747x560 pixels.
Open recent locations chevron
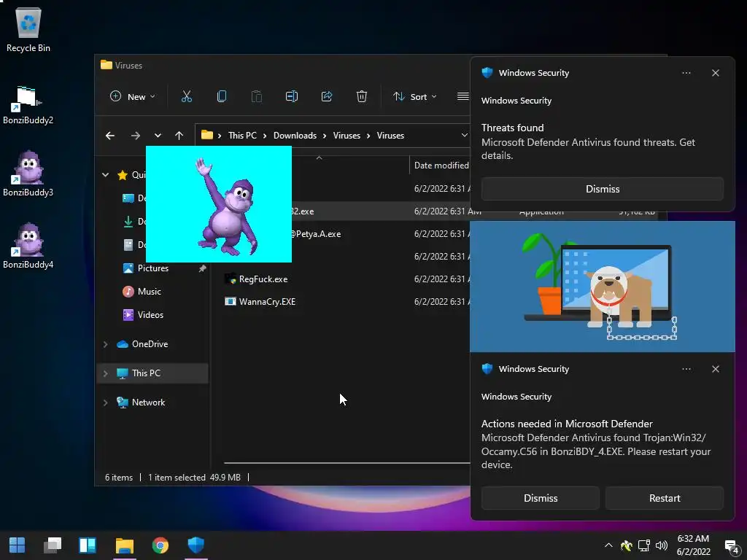pos(158,136)
